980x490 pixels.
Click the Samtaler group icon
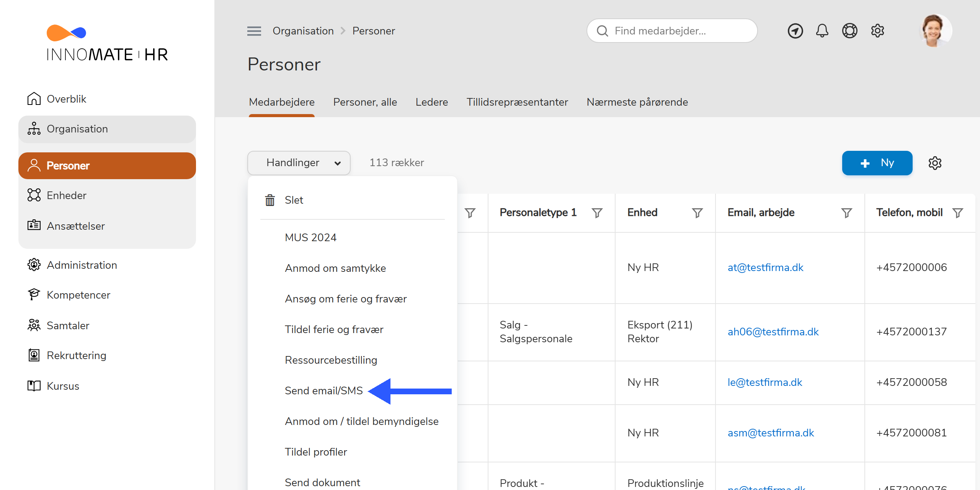coord(34,325)
